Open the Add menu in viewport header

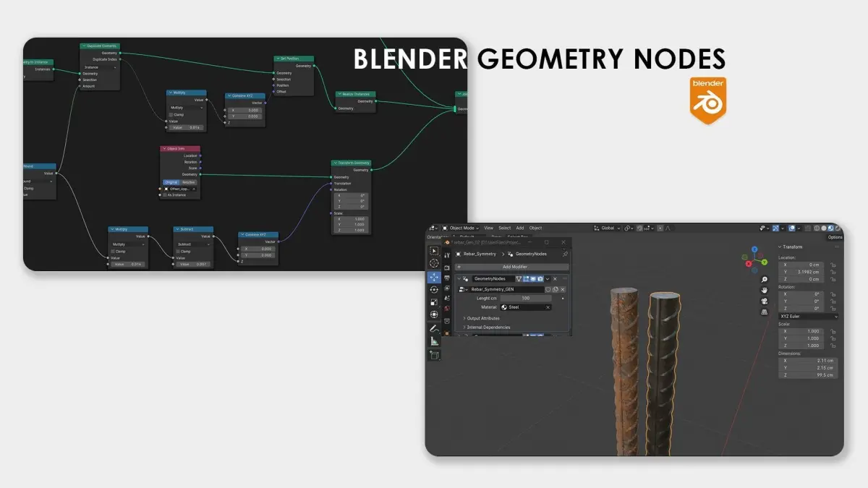point(520,228)
